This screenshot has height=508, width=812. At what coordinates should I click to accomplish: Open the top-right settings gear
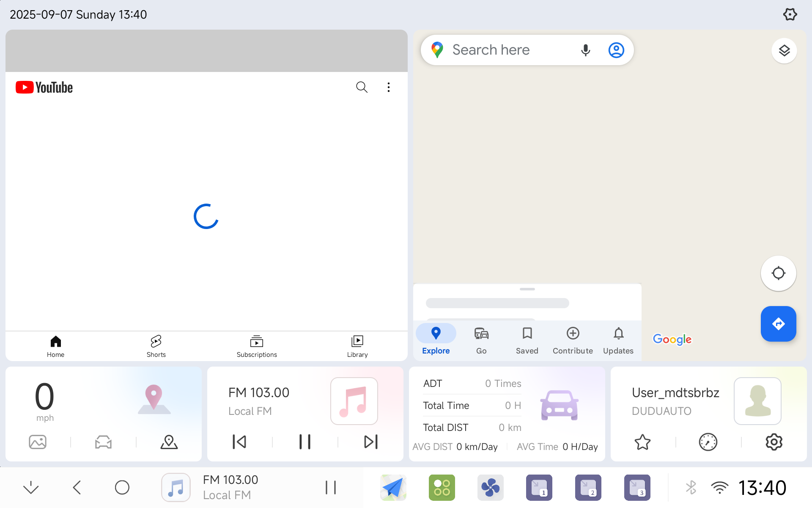point(790,14)
